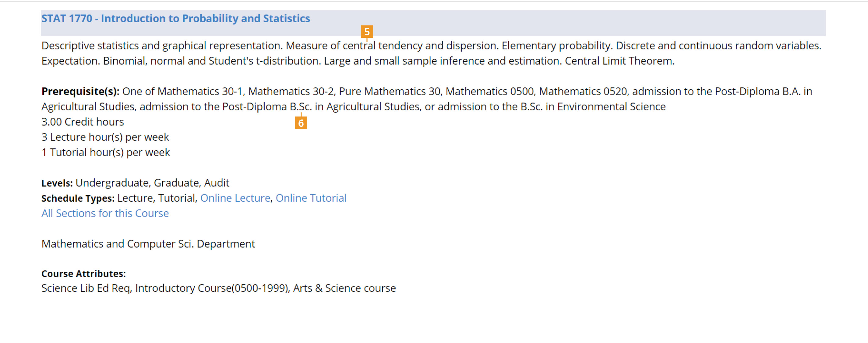The image size is (868, 343).
Task: Open STAT 1770 course title link
Action: [x=175, y=18]
